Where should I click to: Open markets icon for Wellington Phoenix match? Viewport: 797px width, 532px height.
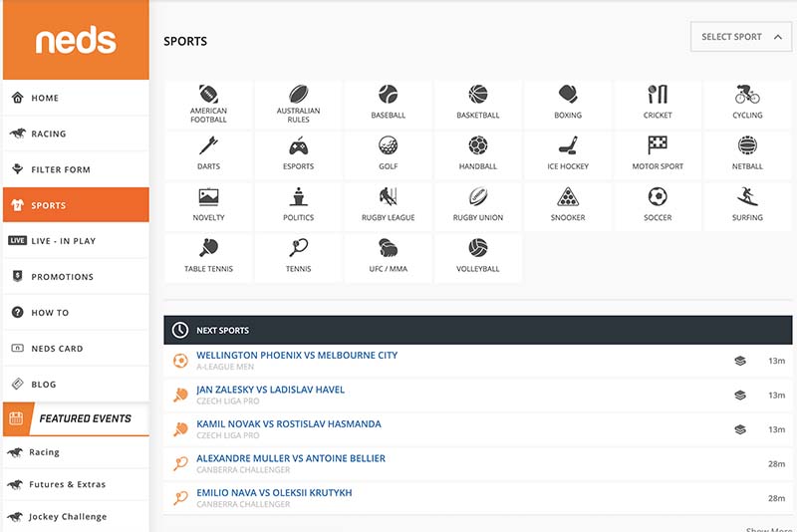pyautogui.click(x=740, y=361)
